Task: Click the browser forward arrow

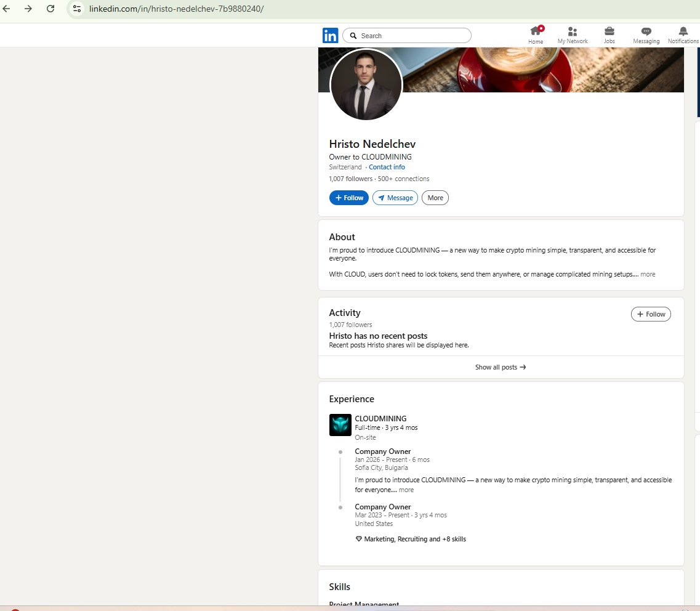Action: (28, 9)
